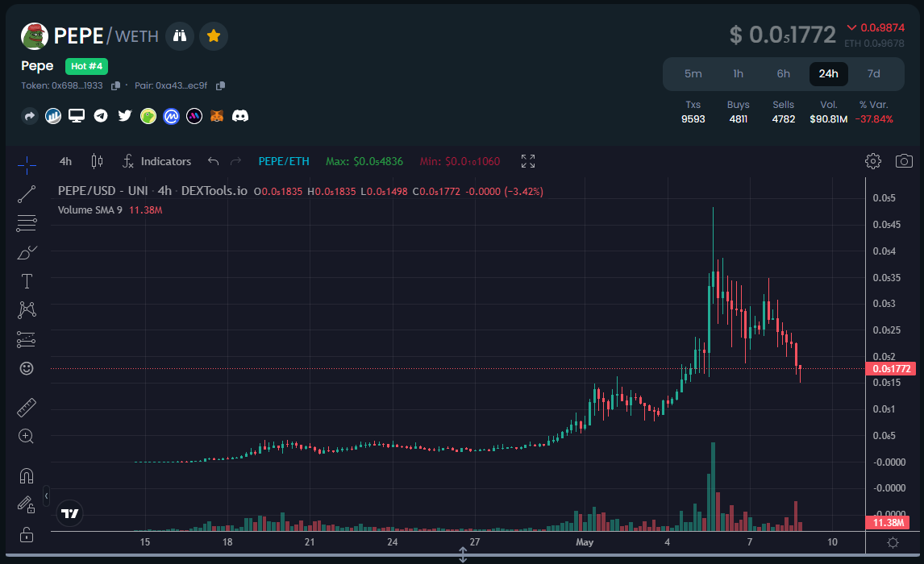This screenshot has width=924, height=564.
Task: Copy the token address 0x698...1933
Action: [115, 86]
